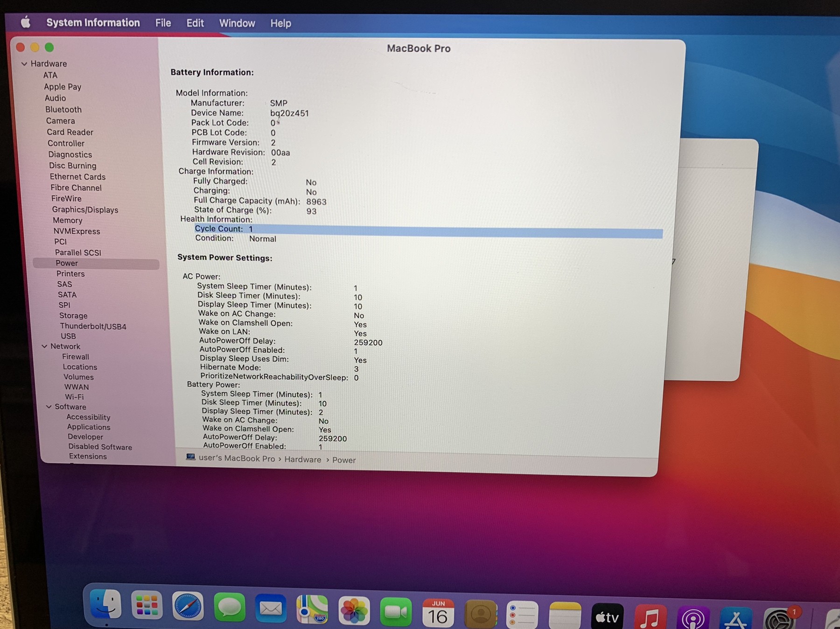
Task: Select Audio in the sidebar
Action: tap(55, 98)
